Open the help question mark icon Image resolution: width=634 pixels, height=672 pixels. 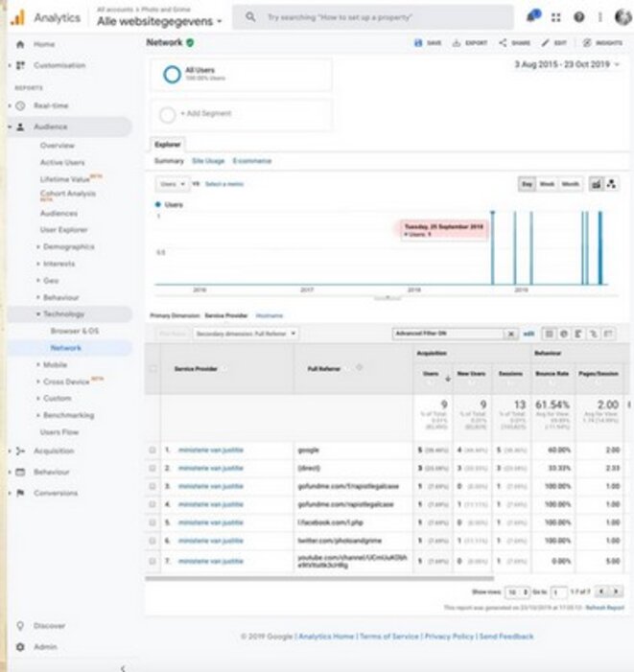pos(578,17)
